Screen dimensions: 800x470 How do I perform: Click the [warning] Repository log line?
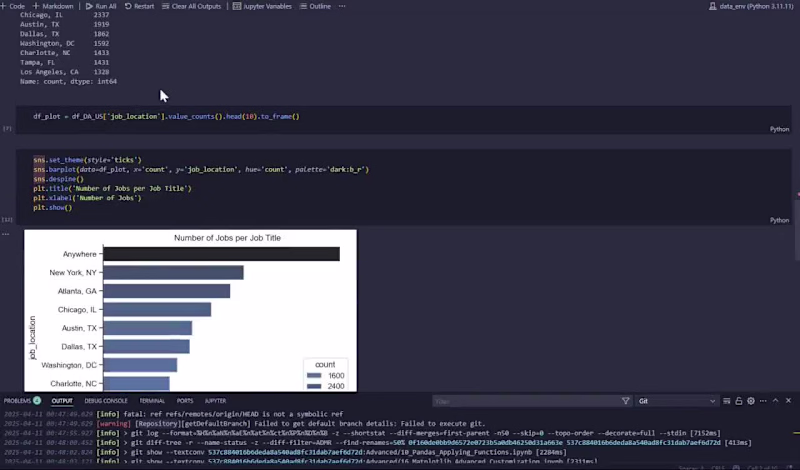tap(244, 424)
